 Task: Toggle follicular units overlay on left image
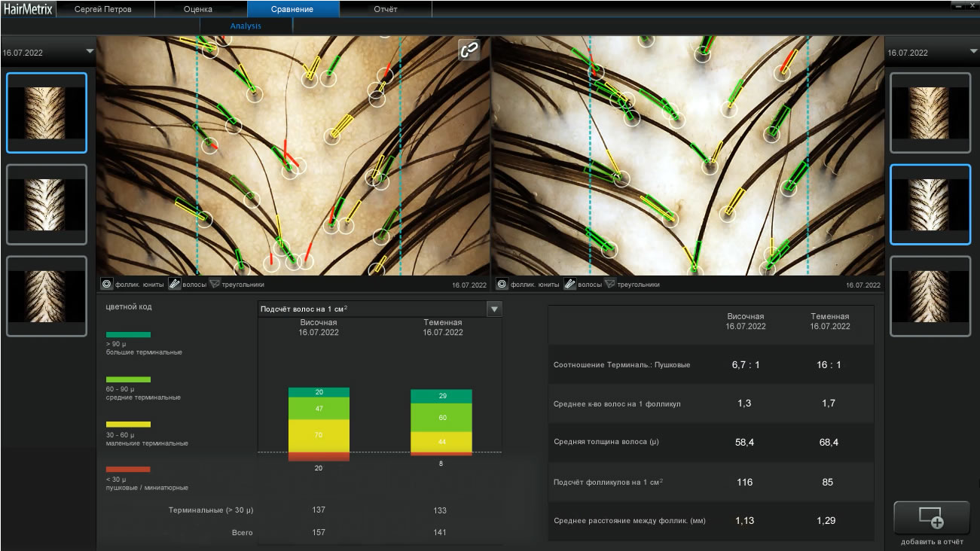(107, 285)
